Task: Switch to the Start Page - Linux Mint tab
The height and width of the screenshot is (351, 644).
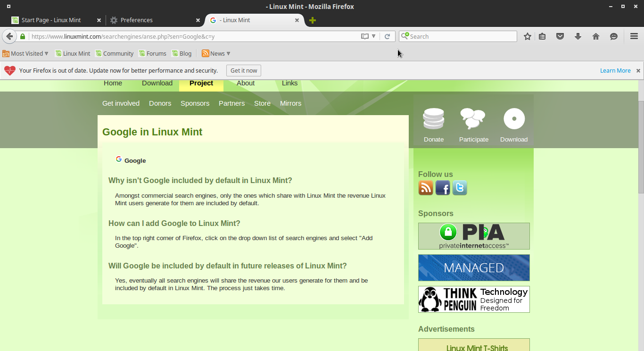Action: pyautogui.click(x=56, y=20)
